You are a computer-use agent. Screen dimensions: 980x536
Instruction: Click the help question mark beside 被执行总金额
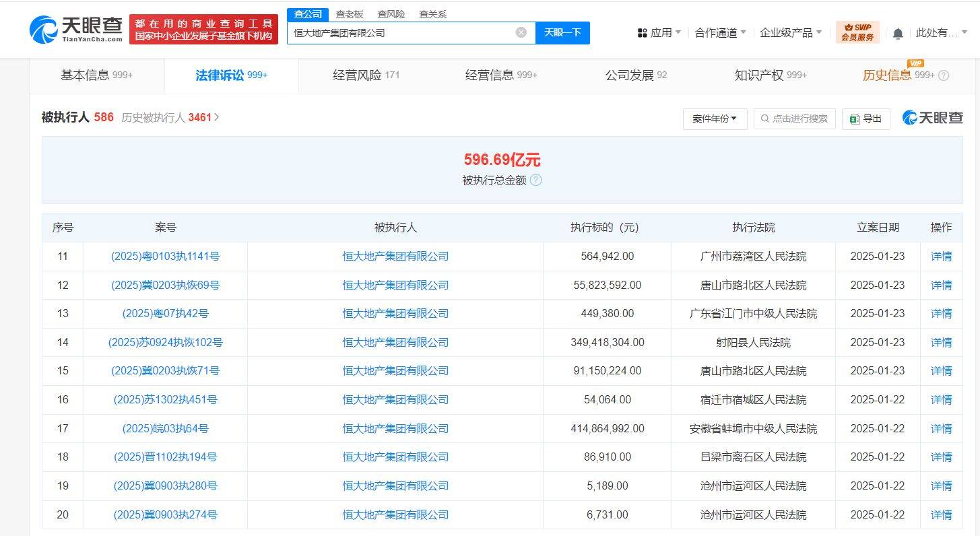pyautogui.click(x=535, y=180)
